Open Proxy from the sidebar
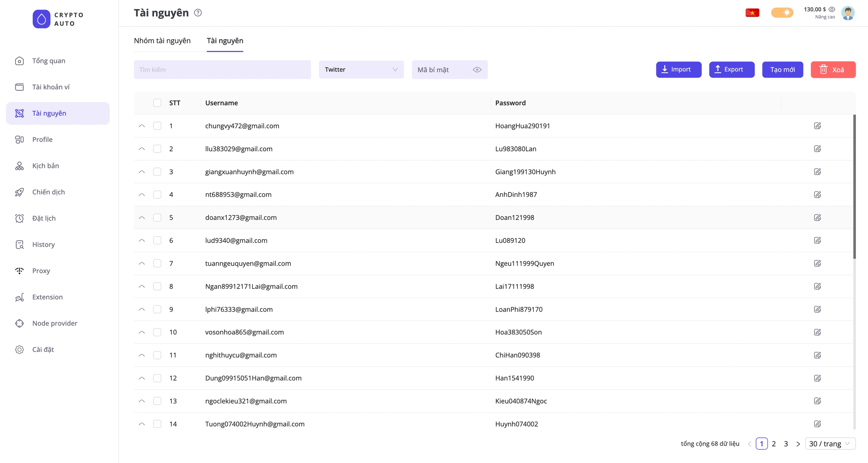The width and height of the screenshot is (868, 463). pos(41,271)
